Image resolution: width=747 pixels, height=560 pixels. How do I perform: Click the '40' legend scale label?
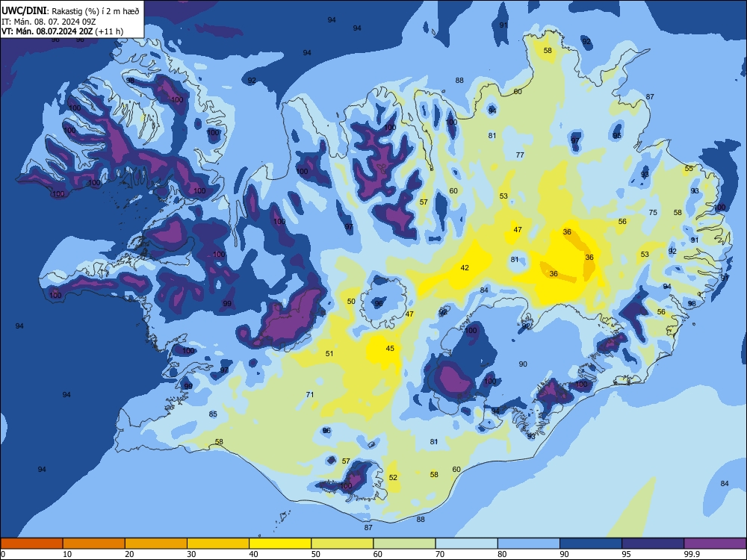pos(254,554)
